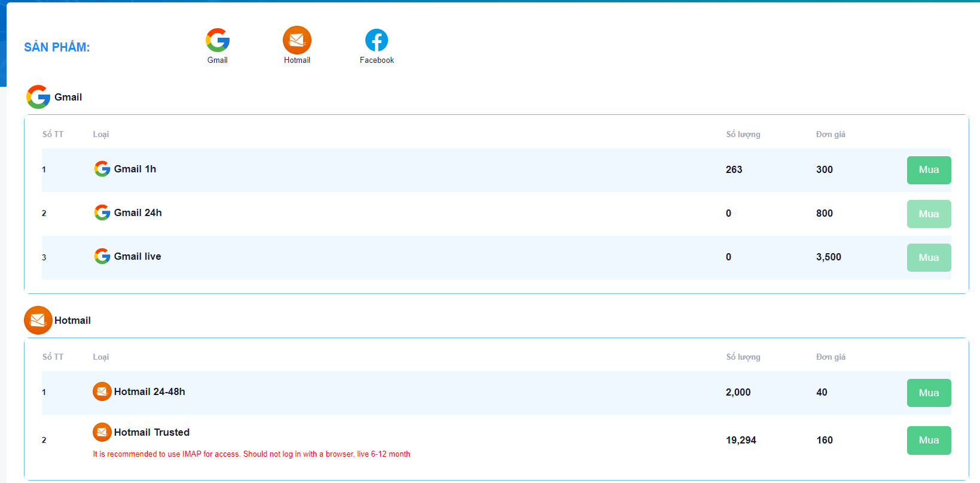Open the Facebook product category icon

point(377,40)
